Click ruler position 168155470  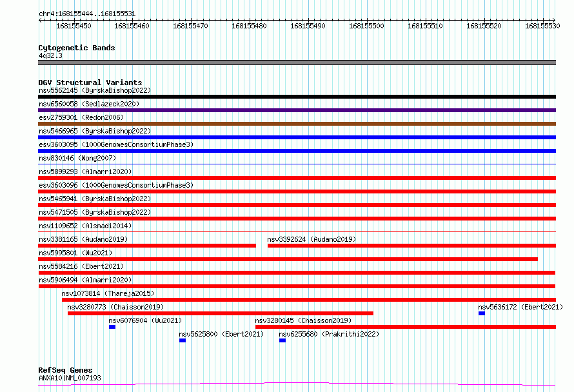(190, 26)
